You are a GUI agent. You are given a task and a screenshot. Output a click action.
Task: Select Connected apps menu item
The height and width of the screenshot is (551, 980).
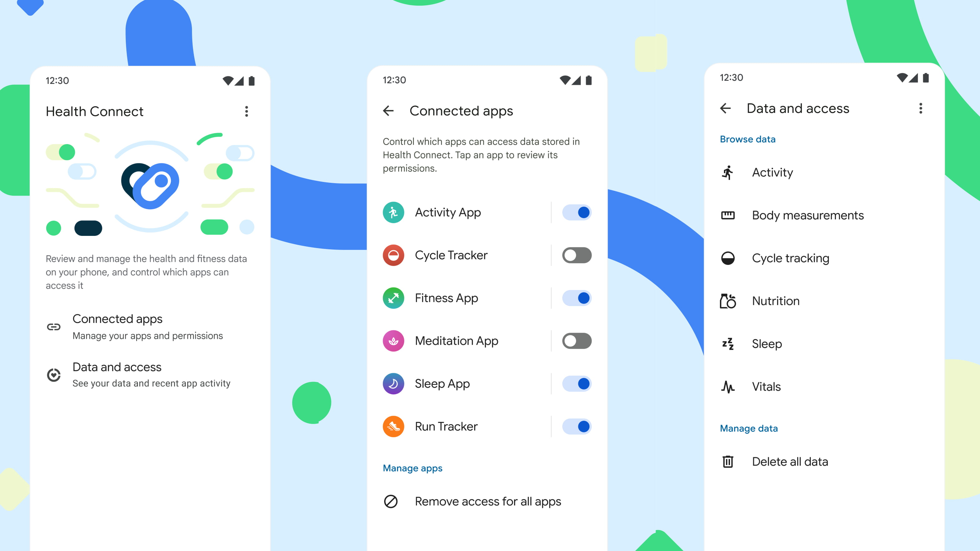pos(148,326)
